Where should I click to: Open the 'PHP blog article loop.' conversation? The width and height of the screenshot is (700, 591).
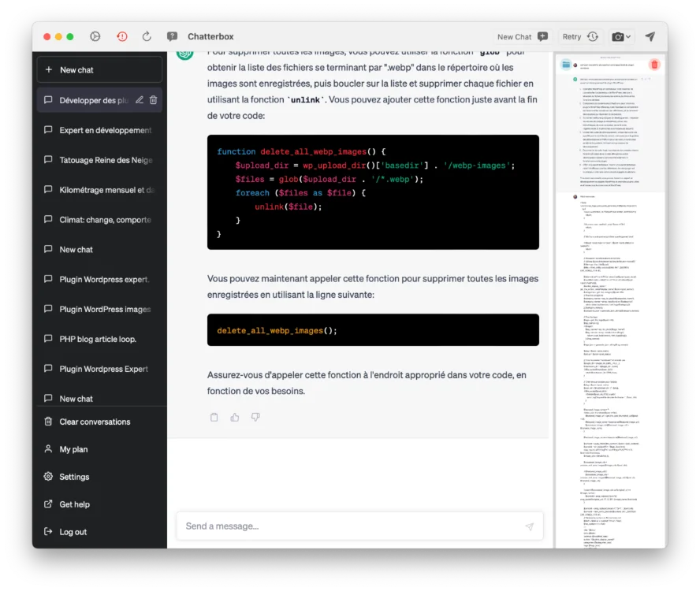pos(99,340)
